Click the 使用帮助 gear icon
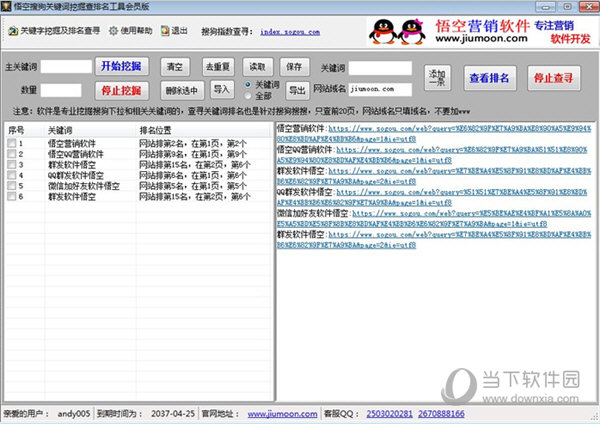Screen dimensions: 600x424 point(113,31)
